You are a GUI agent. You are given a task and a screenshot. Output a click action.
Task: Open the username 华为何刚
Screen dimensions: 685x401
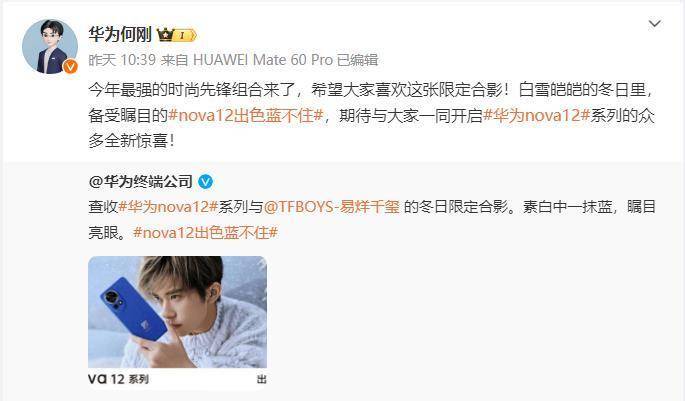pyautogui.click(x=120, y=35)
